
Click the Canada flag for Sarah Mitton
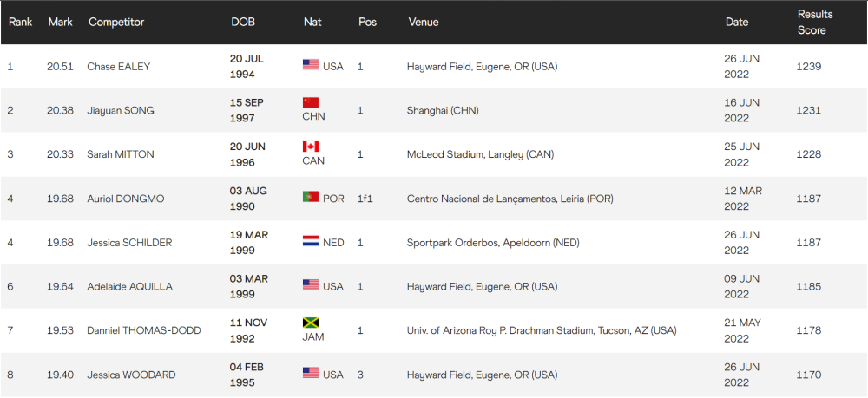311,147
